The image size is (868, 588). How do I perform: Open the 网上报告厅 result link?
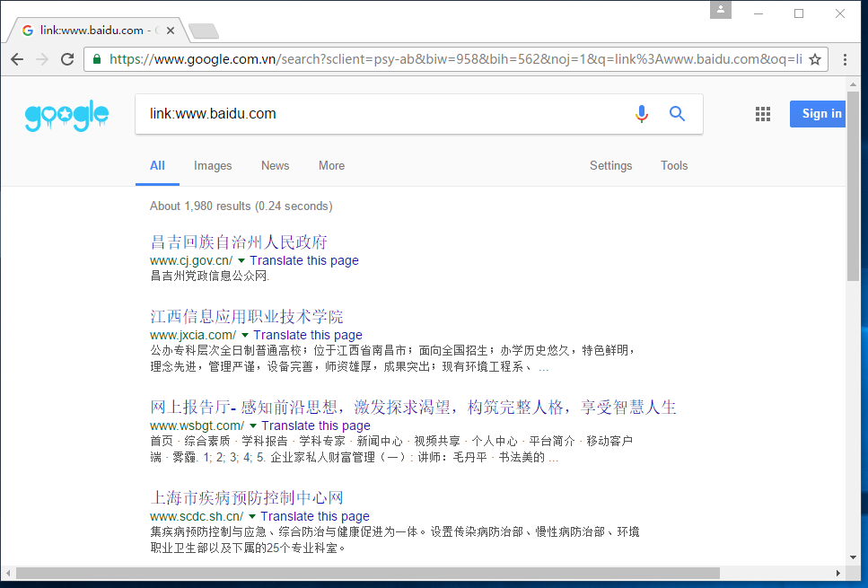413,408
